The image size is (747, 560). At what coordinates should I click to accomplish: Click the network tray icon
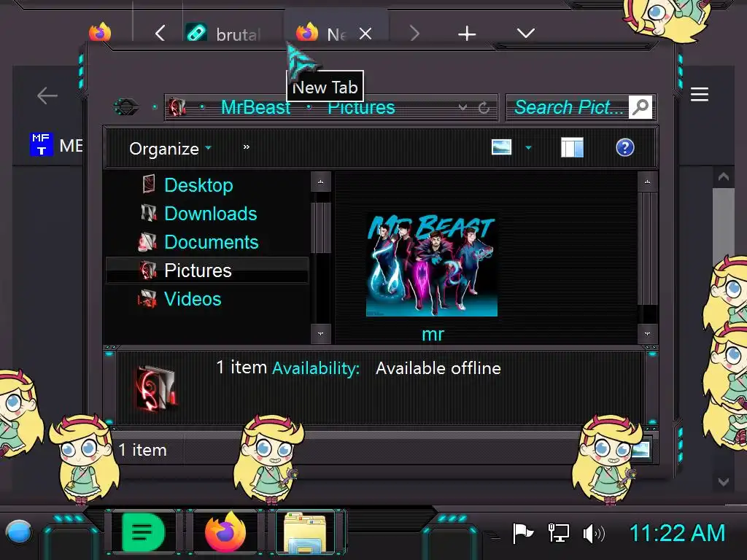[x=558, y=533]
